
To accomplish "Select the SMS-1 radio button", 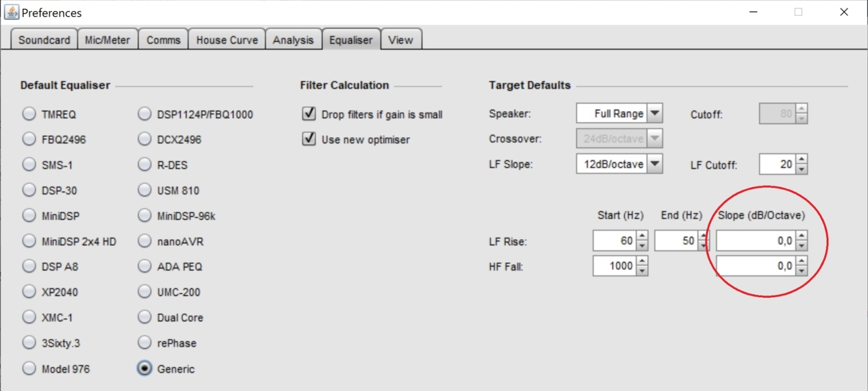I will (29, 164).
